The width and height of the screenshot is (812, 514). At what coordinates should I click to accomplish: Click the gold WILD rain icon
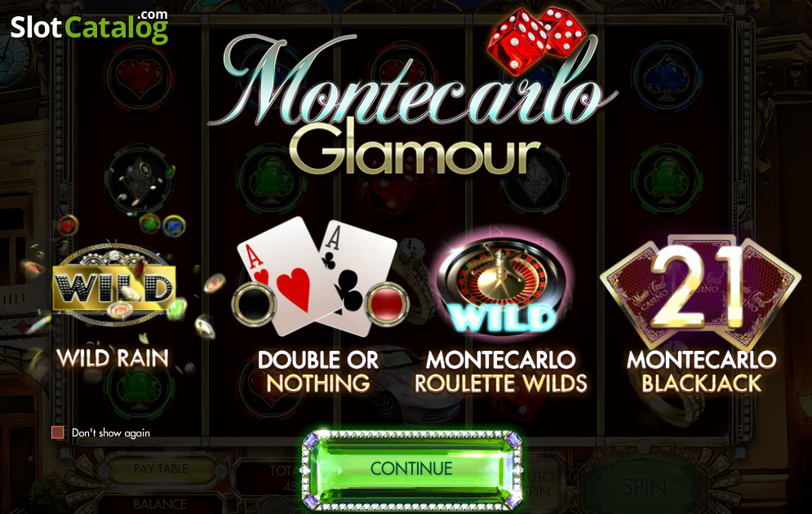pos(114,286)
